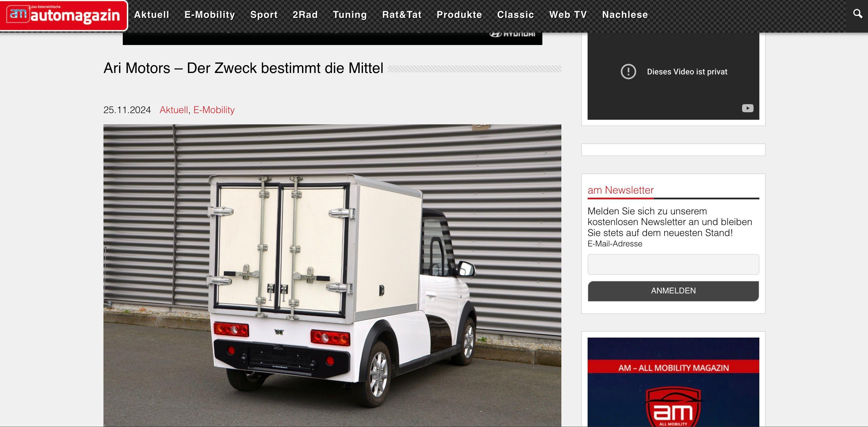Click the search magnifier icon
The width and height of the screenshot is (868, 427).
pyautogui.click(x=857, y=14)
